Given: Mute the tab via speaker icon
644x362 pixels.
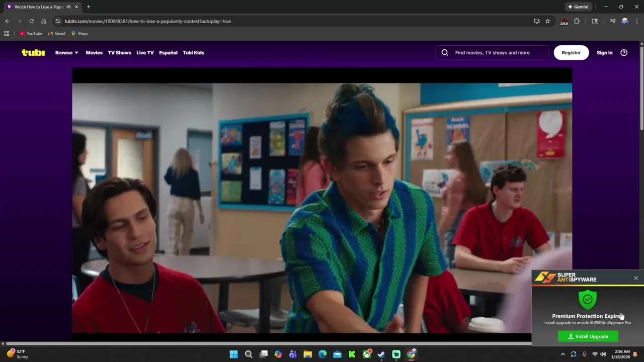Looking at the screenshot, I should 68,7.
